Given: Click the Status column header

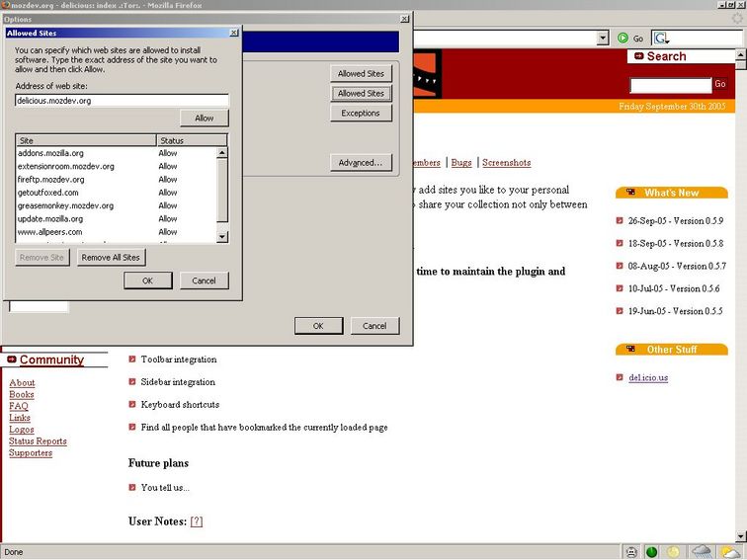Looking at the screenshot, I should pos(192,140).
